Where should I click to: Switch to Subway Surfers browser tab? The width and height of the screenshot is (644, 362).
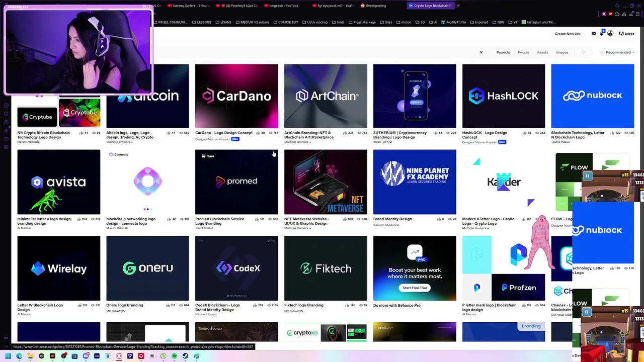189,6
